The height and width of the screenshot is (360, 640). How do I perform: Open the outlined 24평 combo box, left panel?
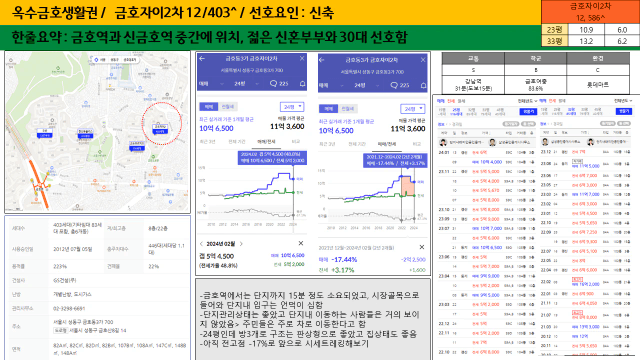292,107
